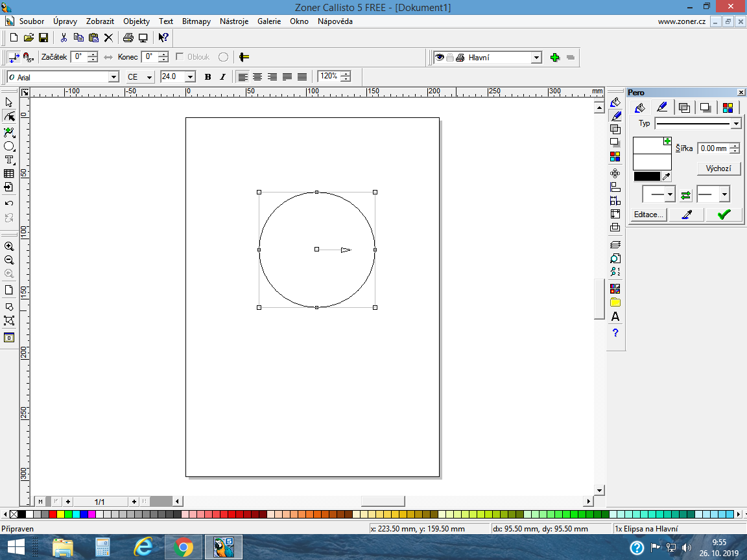747x560 pixels.
Task: Pick pen color with eyedropper icon
Action: [x=666, y=176]
